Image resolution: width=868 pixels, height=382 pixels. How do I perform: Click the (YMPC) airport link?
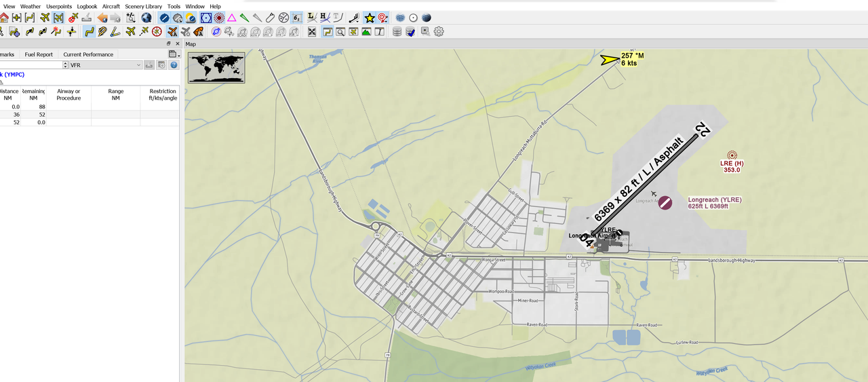click(12, 75)
